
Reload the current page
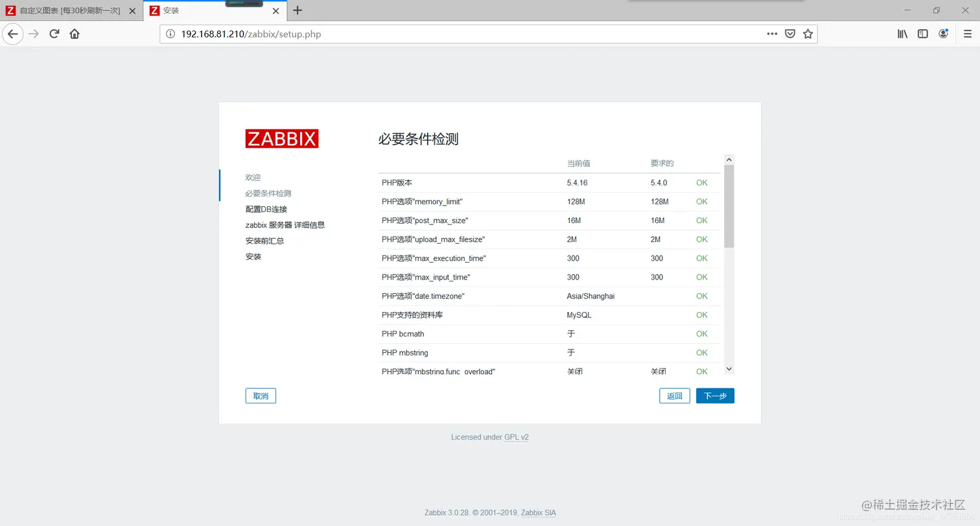(54, 34)
